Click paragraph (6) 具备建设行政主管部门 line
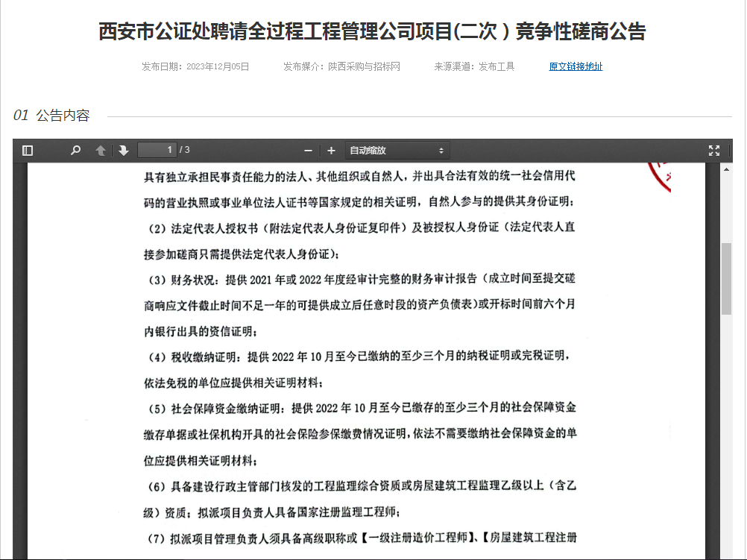747x560 pixels. click(362, 486)
